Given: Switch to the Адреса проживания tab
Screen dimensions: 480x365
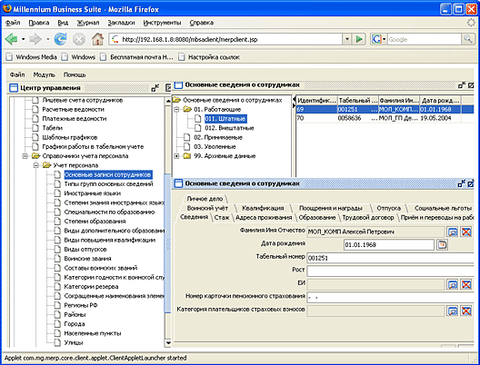Looking at the screenshot, I should point(264,217).
